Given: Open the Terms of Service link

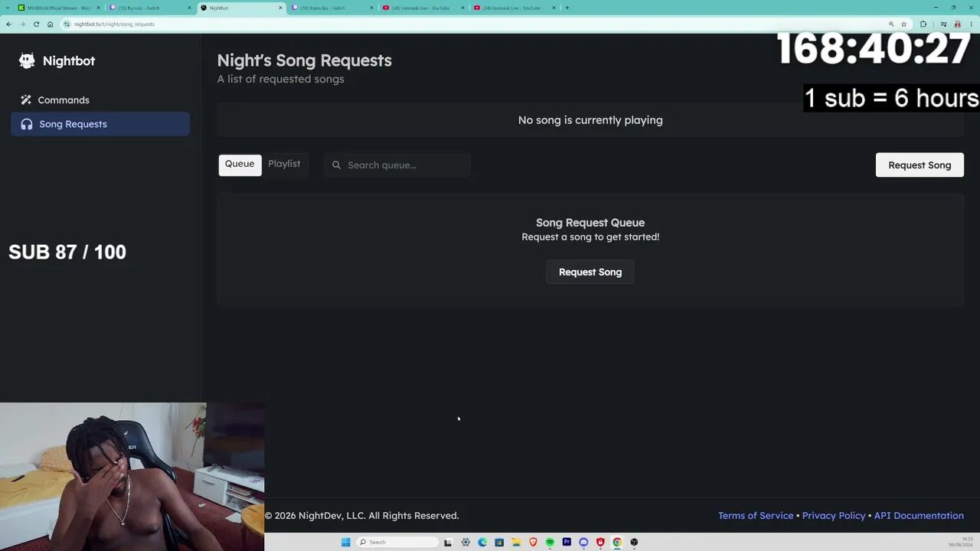Looking at the screenshot, I should pos(756,516).
